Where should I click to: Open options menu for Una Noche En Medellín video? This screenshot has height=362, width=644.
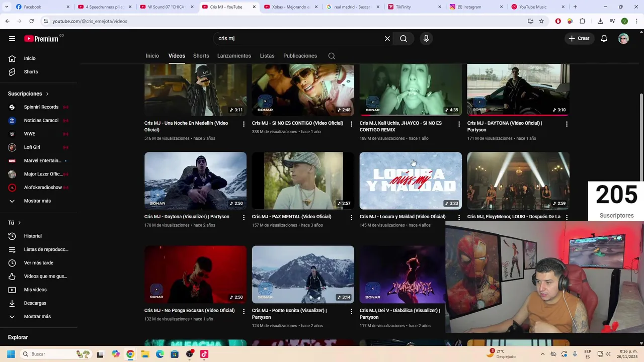[244, 124]
